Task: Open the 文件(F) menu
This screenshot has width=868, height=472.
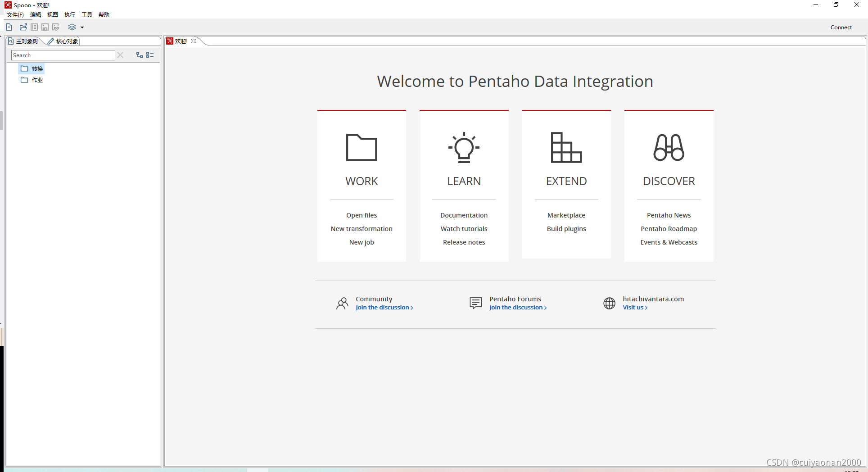Action: [15, 15]
